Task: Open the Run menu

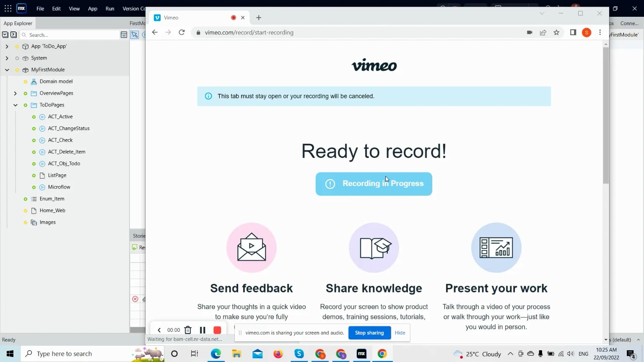Action: pos(110,8)
